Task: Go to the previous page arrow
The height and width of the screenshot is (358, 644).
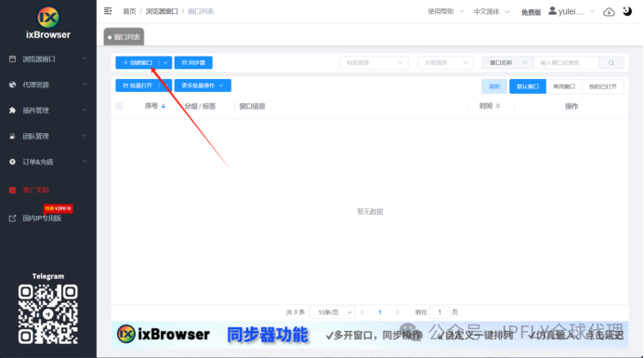Action: (361, 312)
